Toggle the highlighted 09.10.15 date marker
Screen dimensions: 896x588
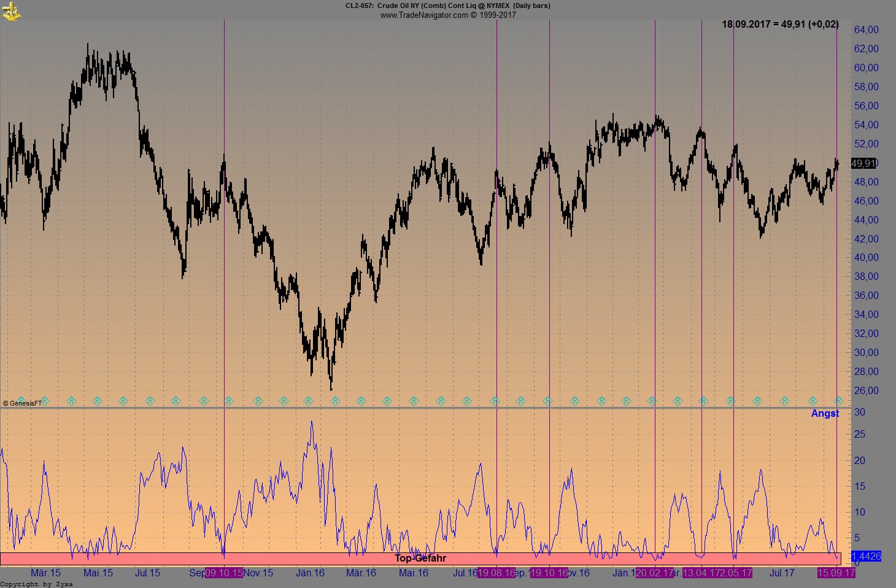[223, 573]
